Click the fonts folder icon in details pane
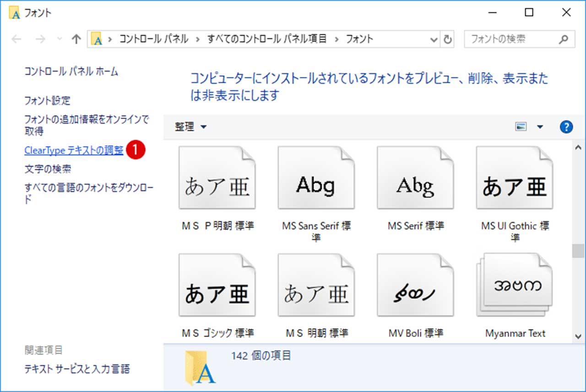586x392 pixels. 200,368
